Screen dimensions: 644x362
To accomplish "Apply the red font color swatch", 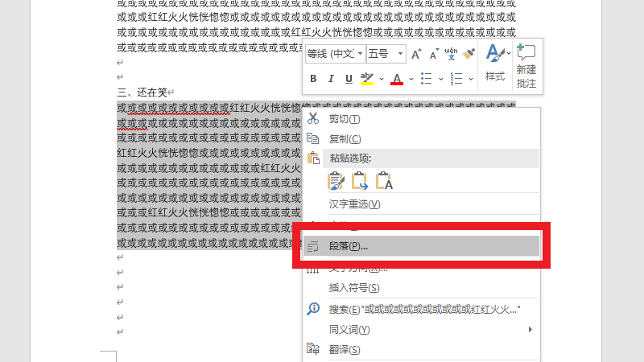I will [x=396, y=79].
